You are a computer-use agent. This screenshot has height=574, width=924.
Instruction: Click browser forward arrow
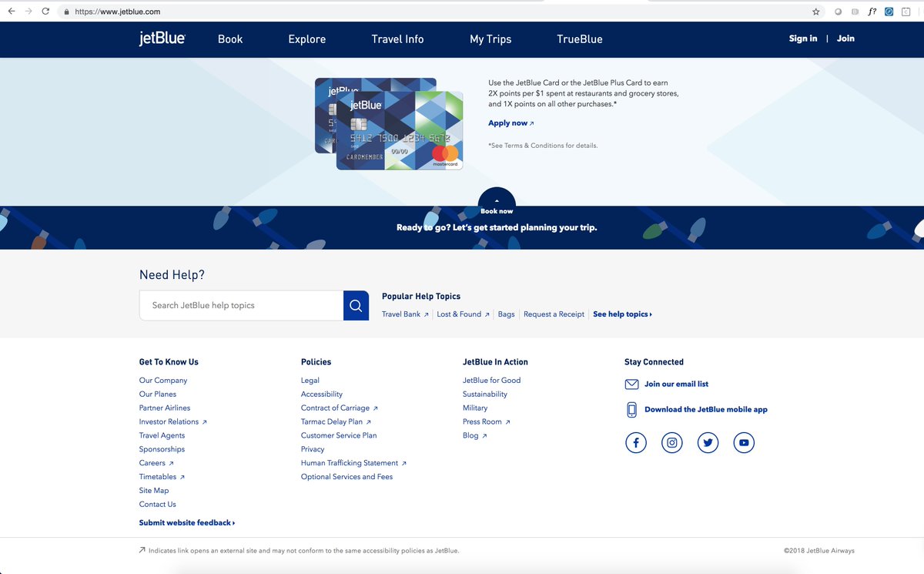point(28,12)
